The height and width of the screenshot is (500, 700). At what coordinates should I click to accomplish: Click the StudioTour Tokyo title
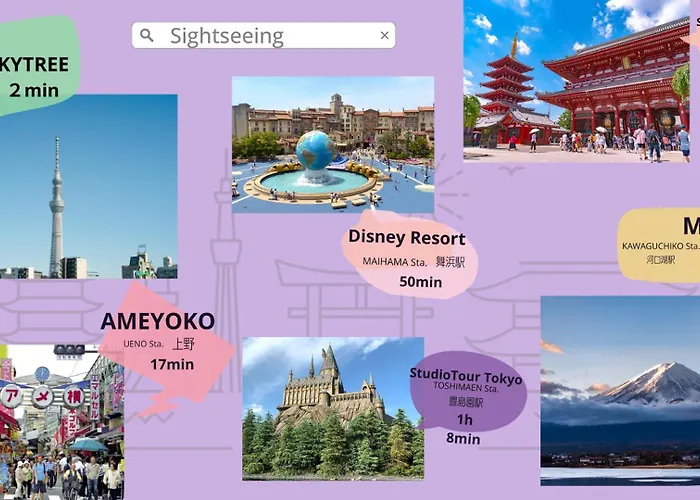tap(466, 376)
